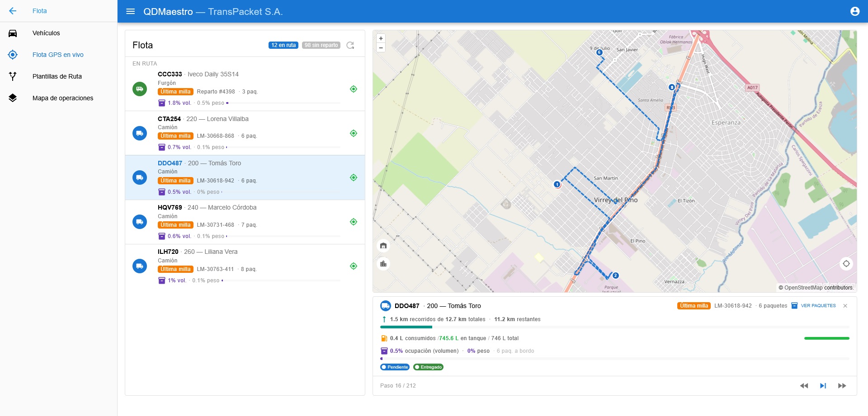
Task: Open Mapa de operaciones
Action: click(x=59, y=98)
